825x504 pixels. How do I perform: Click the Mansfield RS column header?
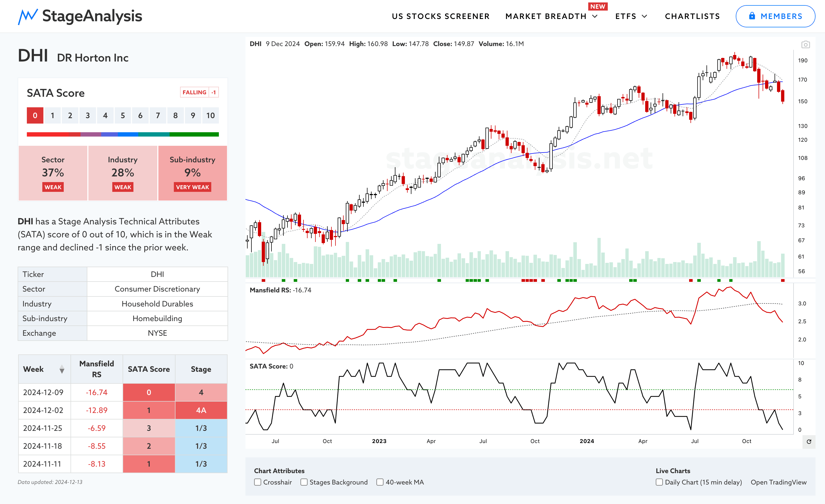click(97, 369)
